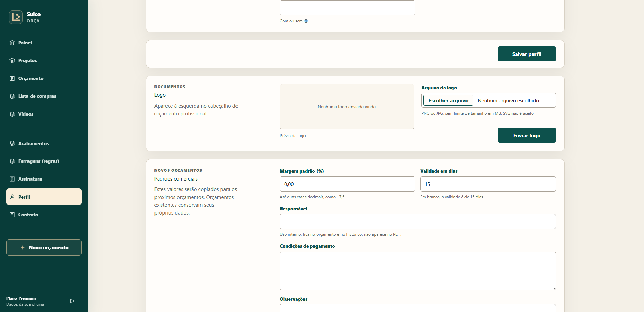The image size is (644, 312).
Task: Click the Assinatura document icon
Action: (12, 179)
